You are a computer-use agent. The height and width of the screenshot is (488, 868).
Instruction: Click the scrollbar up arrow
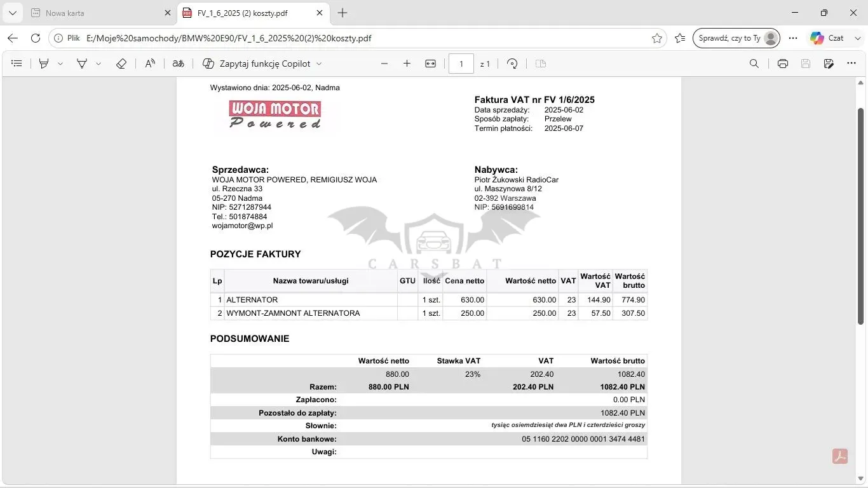(862, 83)
